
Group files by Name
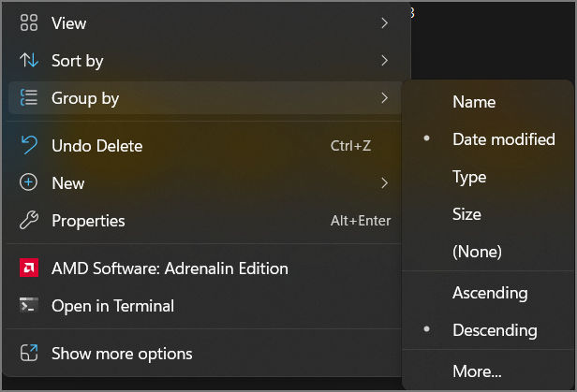[473, 102]
